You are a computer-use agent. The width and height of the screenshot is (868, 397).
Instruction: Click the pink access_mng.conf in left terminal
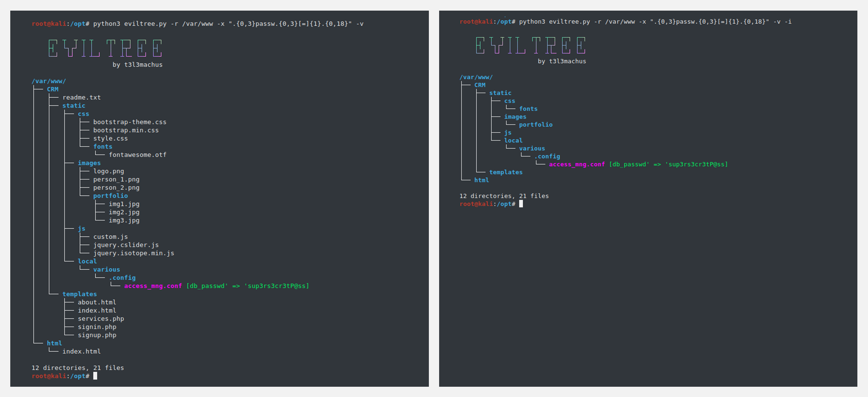pos(153,286)
